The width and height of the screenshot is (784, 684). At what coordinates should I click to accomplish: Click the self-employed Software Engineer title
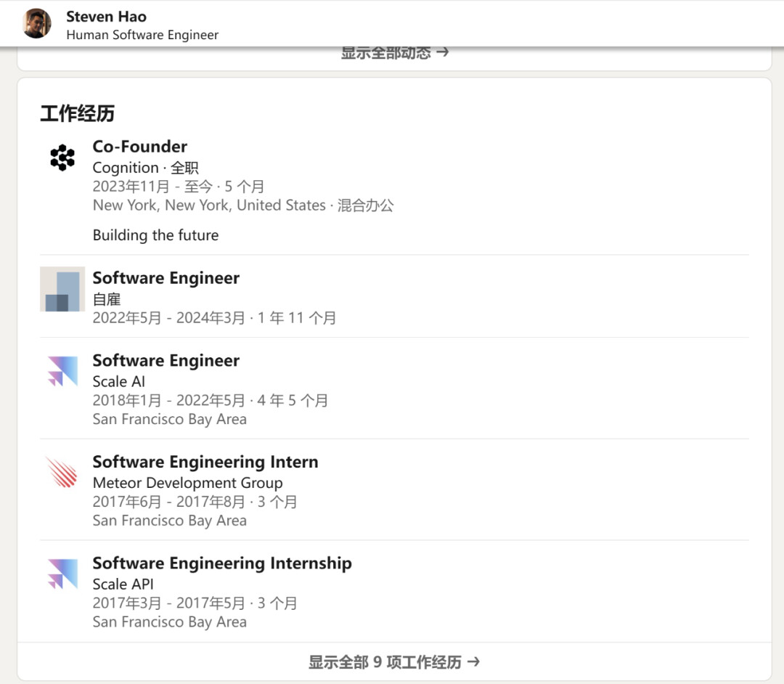[166, 278]
